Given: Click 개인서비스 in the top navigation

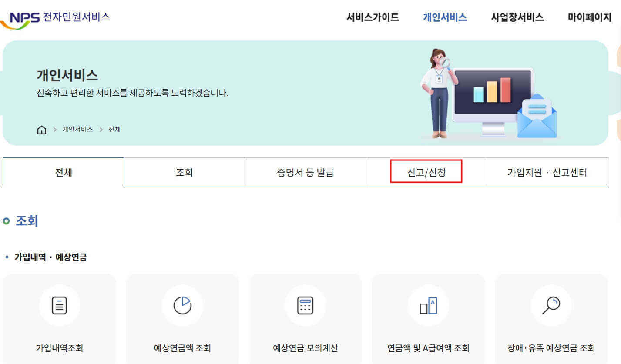Looking at the screenshot, I should [x=444, y=17].
